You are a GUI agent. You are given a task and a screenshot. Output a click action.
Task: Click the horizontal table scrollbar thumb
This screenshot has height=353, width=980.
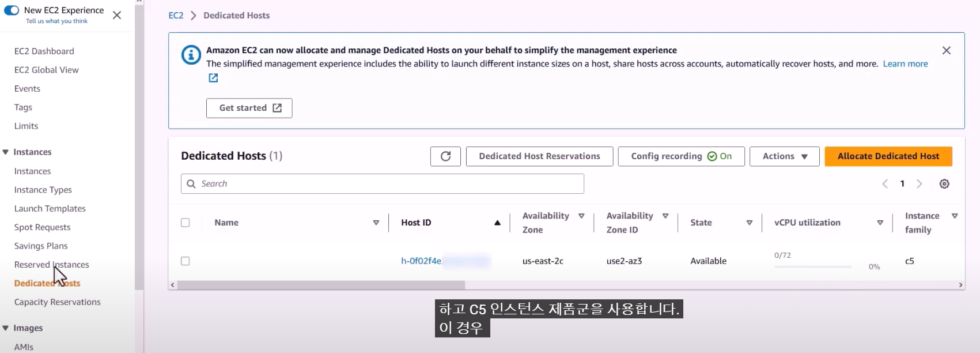point(321,285)
